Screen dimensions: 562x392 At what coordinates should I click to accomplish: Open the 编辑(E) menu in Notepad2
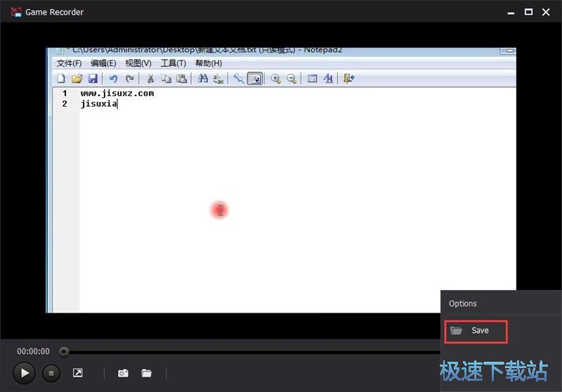tap(103, 63)
